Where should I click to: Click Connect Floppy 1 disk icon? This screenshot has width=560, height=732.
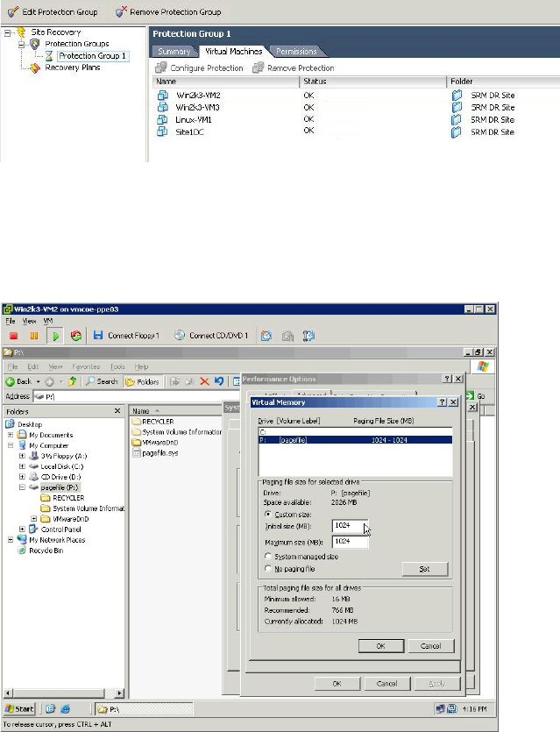click(99, 336)
